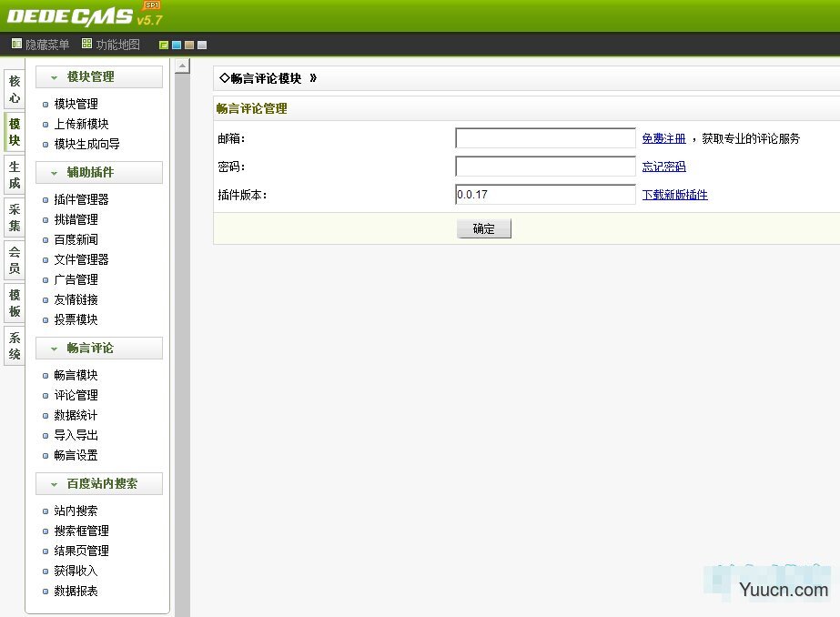Collapse the 百度站内搜索 section arrow
Viewport: 840px width, 617px height.
coord(54,484)
